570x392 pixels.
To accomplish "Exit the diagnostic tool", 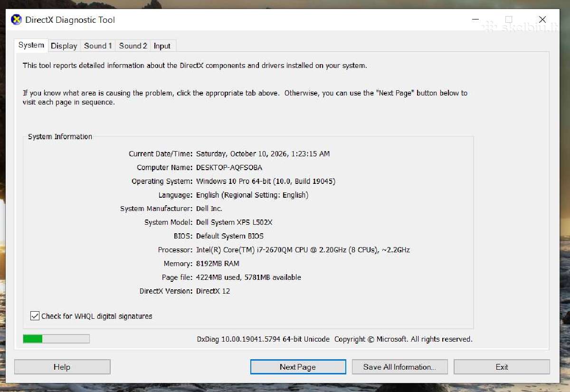I will (502, 367).
